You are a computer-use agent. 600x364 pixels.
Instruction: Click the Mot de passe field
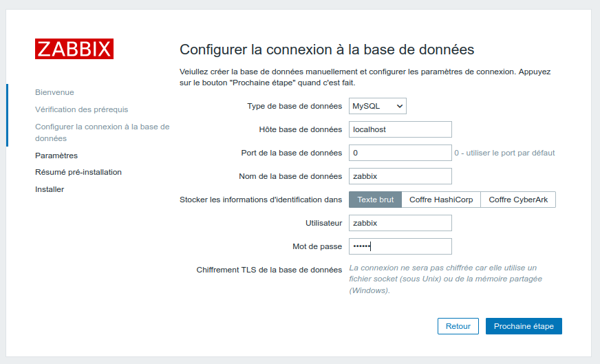[400, 246]
